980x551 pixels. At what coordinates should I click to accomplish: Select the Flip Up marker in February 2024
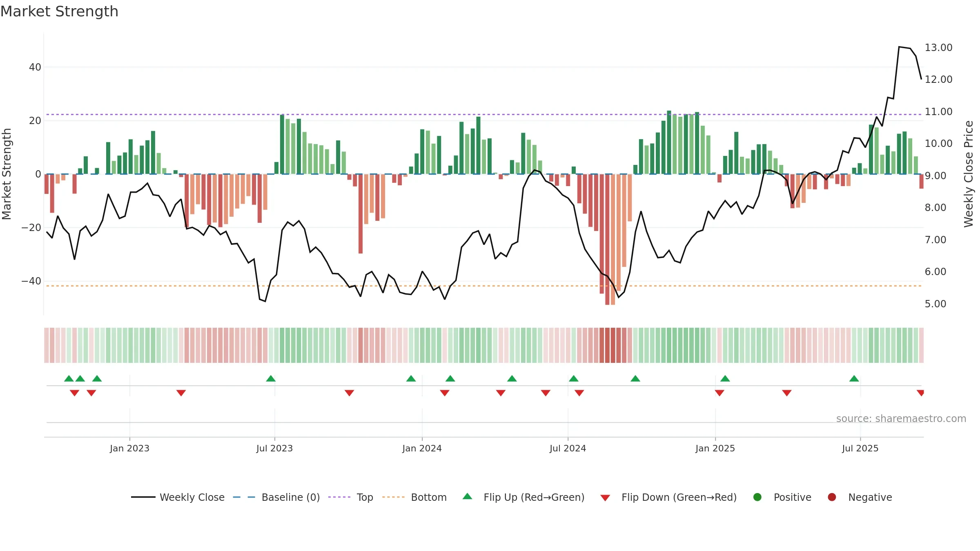pos(450,378)
